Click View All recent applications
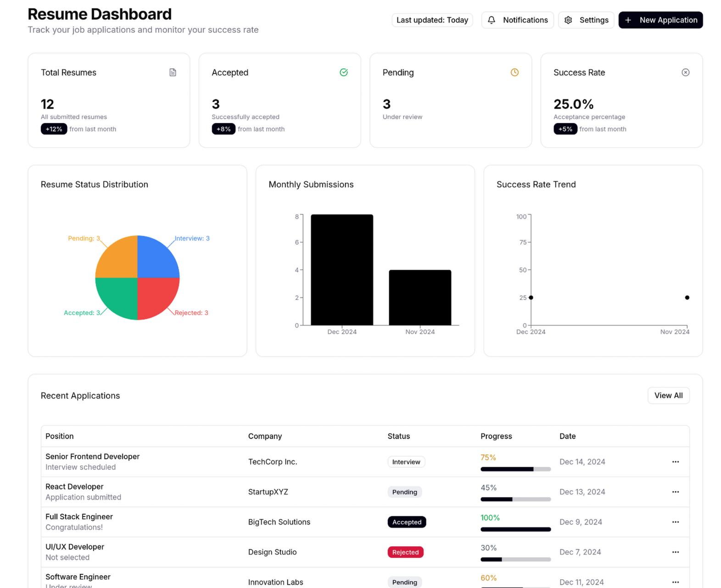The width and height of the screenshot is (721, 588). (x=668, y=396)
